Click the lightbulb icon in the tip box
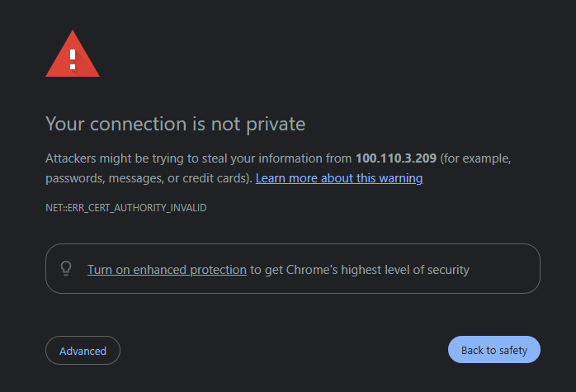Image resolution: width=576 pixels, height=392 pixels. click(67, 269)
